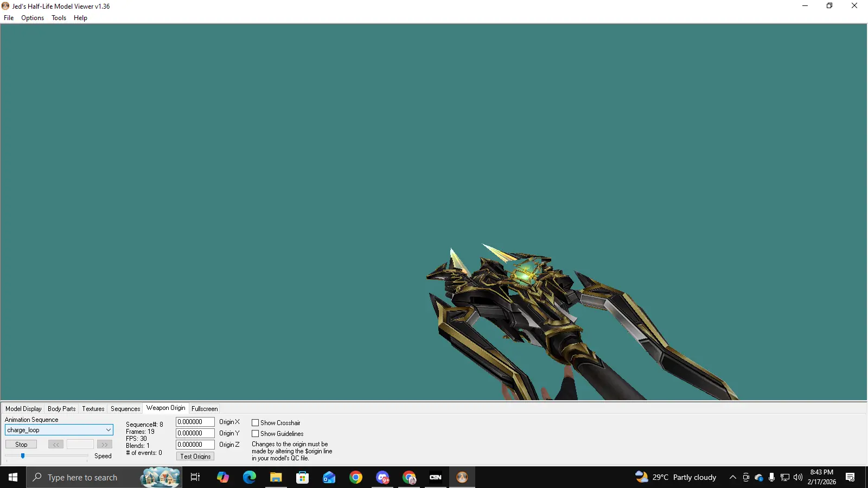Click the Origin X input field
The height and width of the screenshot is (488, 868).
(x=195, y=422)
